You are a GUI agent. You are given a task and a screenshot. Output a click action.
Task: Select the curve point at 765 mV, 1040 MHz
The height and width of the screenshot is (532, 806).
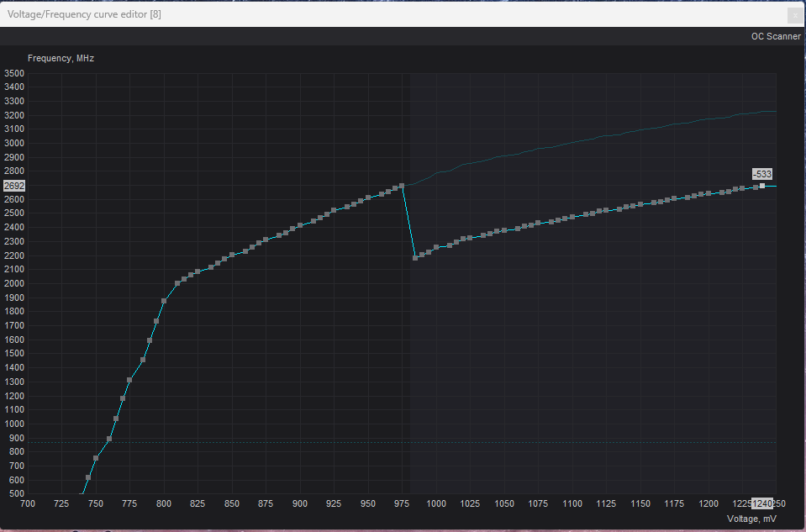click(116, 419)
